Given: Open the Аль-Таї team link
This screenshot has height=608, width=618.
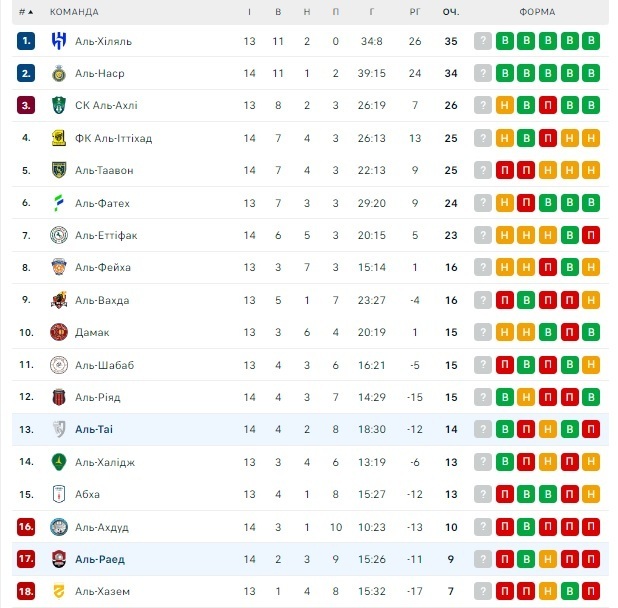Looking at the screenshot, I should tap(94, 429).
